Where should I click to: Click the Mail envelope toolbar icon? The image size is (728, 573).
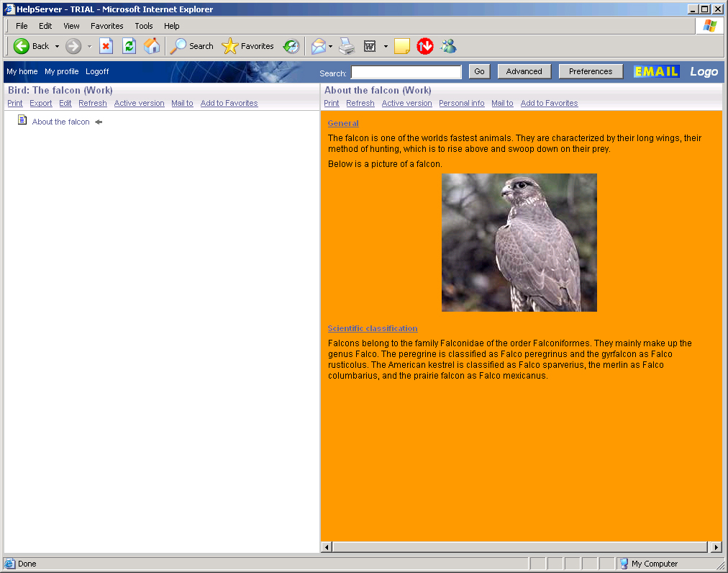click(x=319, y=46)
